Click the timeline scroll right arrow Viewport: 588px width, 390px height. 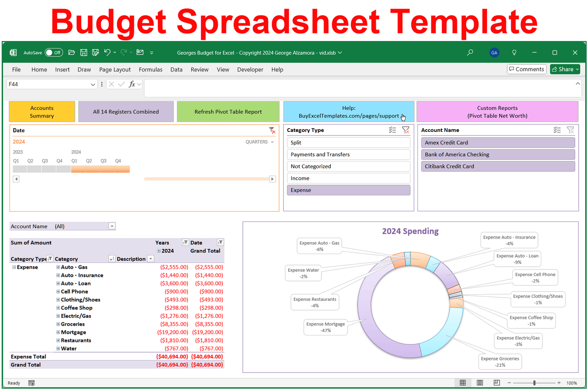click(273, 179)
